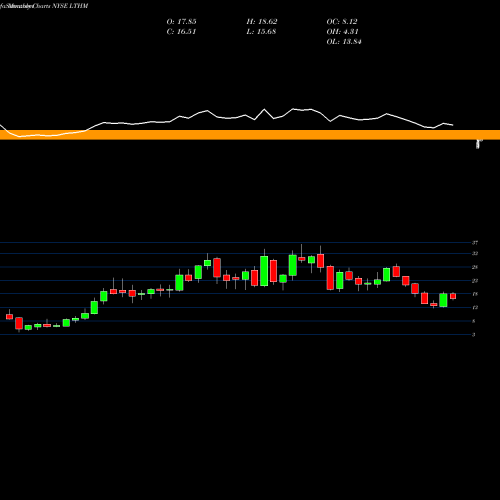500x500 pixels.
Task: Click the 37 price axis label
Action: coord(475,243)
